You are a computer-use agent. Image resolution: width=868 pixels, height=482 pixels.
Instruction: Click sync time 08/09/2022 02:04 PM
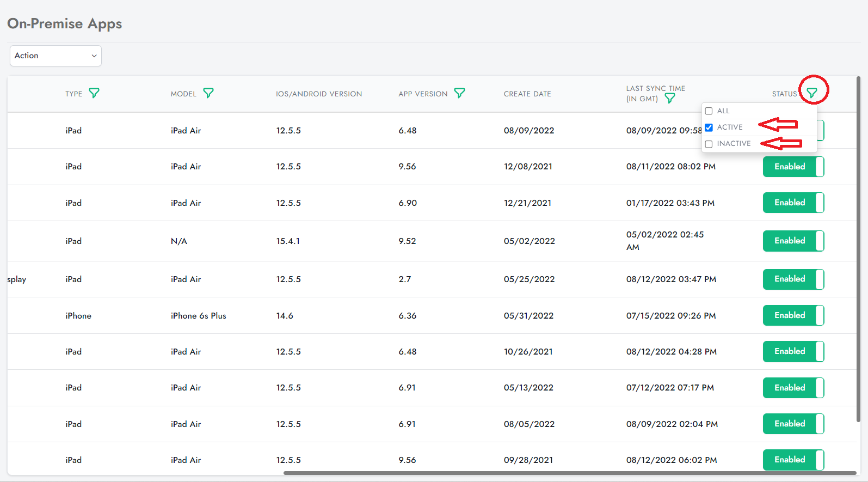click(x=672, y=424)
